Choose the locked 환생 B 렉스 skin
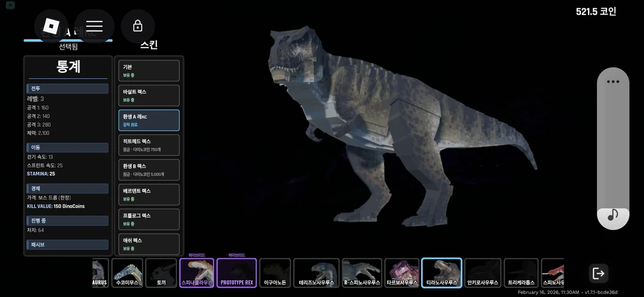 pos(149,170)
